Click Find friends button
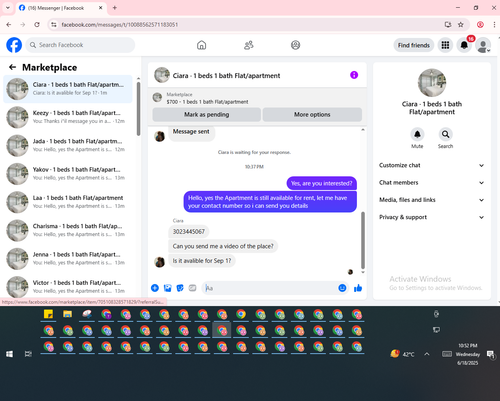The width and height of the screenshot is (500, 401). click(x=414, y=45)
